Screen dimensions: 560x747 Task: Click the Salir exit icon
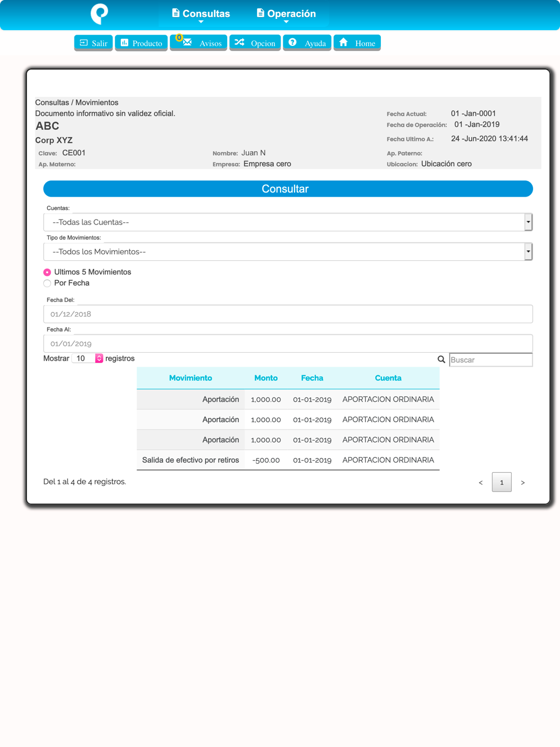(x=84, y=43)
